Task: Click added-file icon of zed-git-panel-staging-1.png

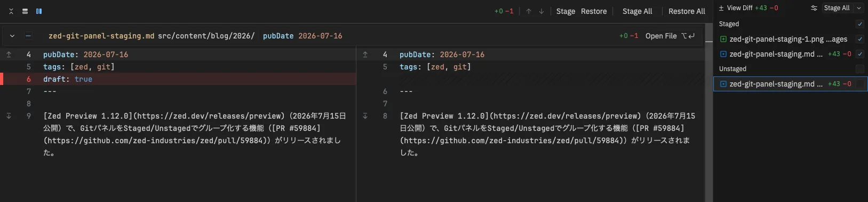Action: (723, 39)
